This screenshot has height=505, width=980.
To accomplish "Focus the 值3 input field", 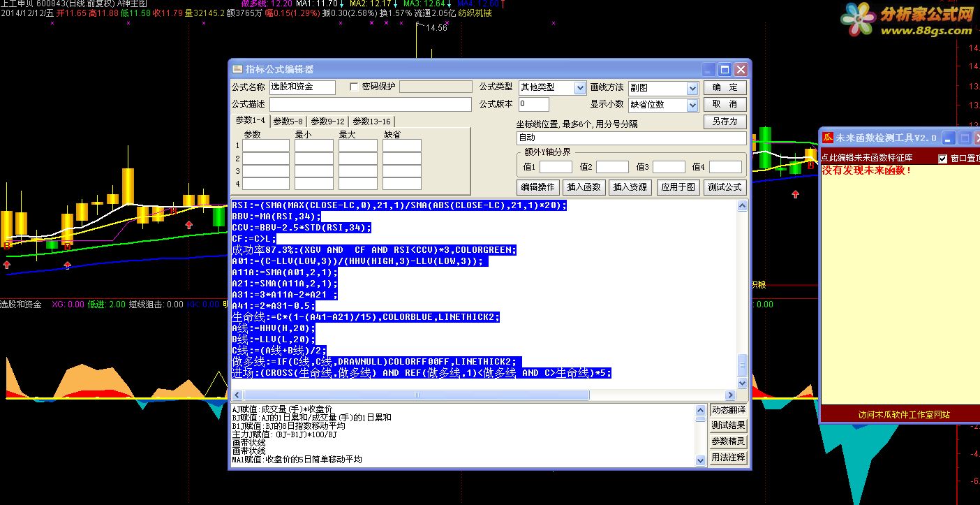I will pyautogui.click(x=669, y=167).
